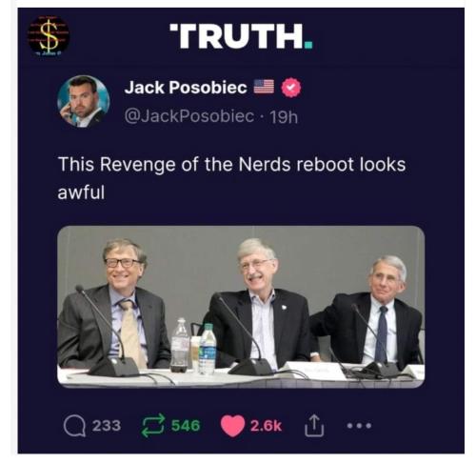
Task: Click the dollar sign profile icon
Action: (49, 35)
